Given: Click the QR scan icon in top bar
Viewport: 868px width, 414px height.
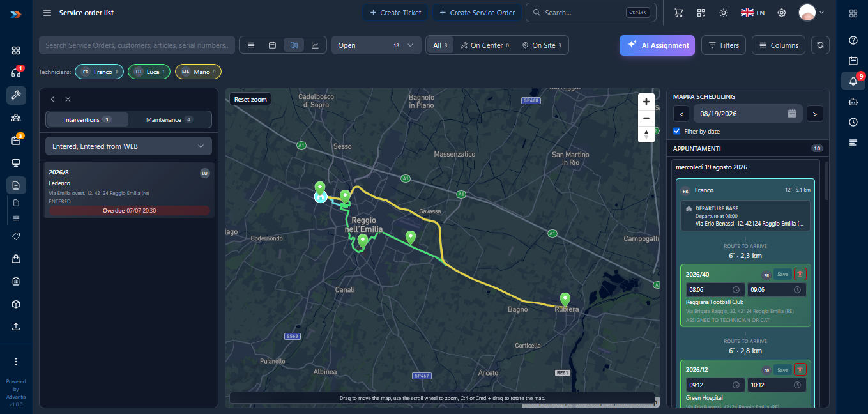Looking at the screenshot, I should point(701,13).
